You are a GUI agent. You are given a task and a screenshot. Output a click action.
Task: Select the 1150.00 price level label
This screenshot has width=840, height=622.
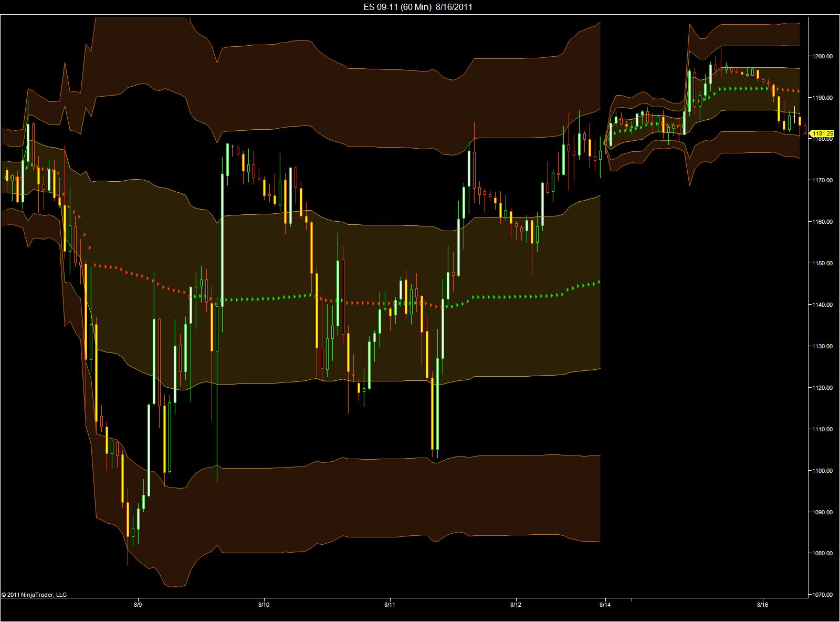(824, 264)
